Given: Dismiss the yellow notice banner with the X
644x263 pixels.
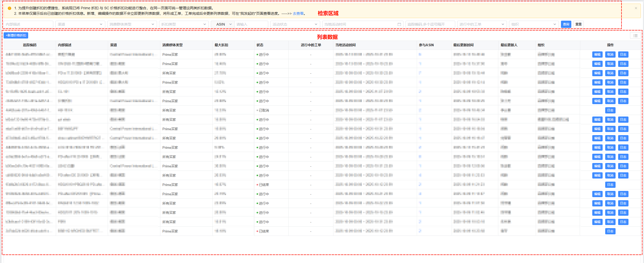Looking at the screenshot, I should 636,8.
